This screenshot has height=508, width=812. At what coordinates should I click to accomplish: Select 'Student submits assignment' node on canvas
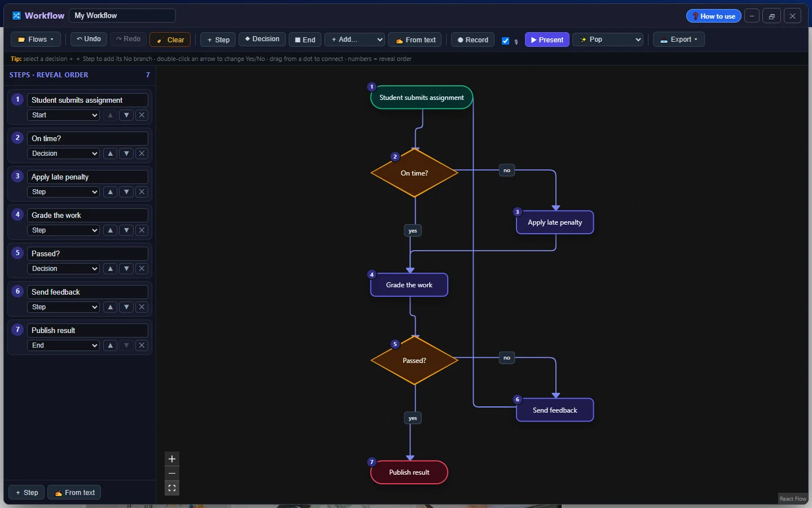421,98
